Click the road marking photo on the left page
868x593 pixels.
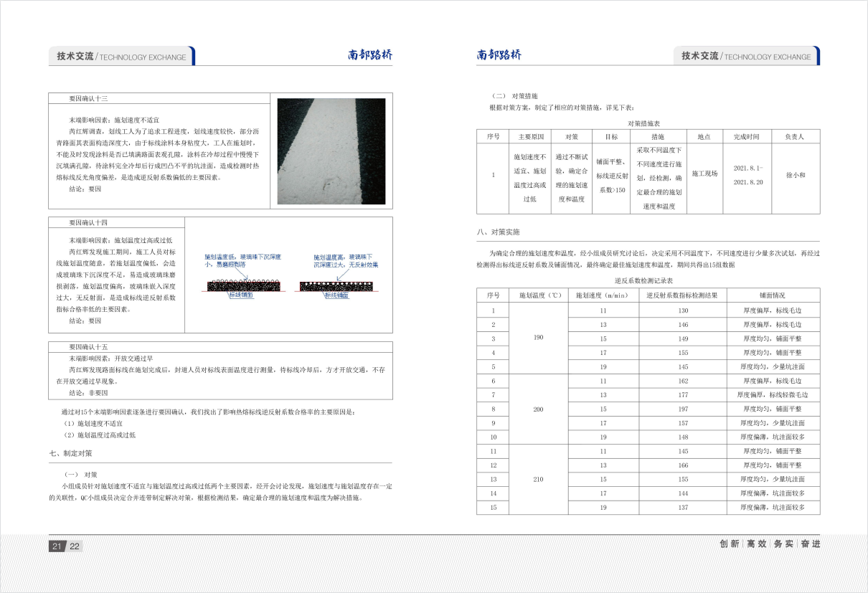pyautogui.click(x=331, y=151)
